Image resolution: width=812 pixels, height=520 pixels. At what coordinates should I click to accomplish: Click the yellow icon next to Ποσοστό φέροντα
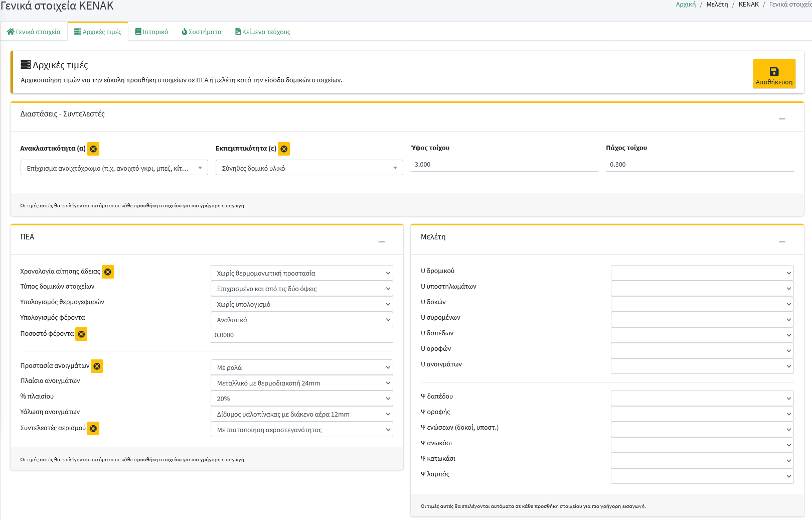(x=81, y=334)
